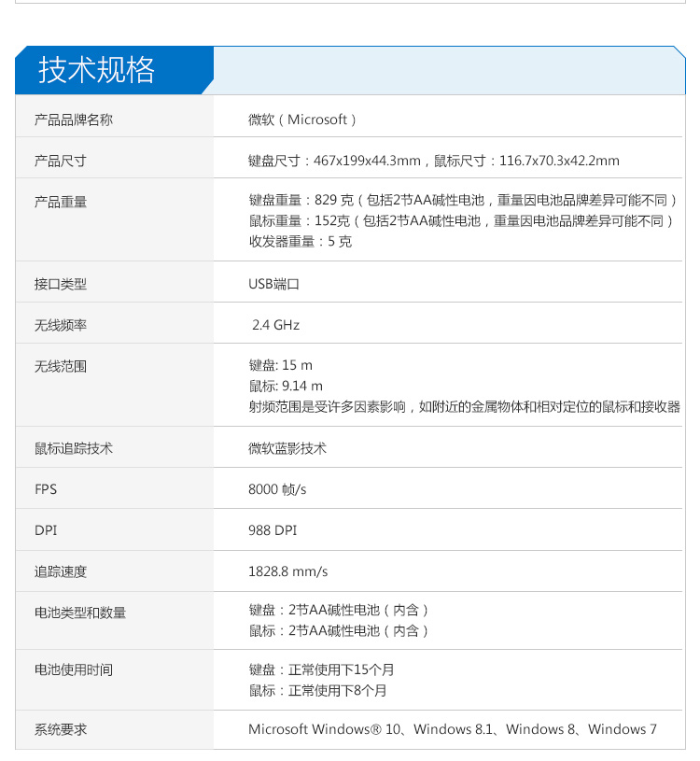Click the 988 DPI value

[x=273, y=530]
